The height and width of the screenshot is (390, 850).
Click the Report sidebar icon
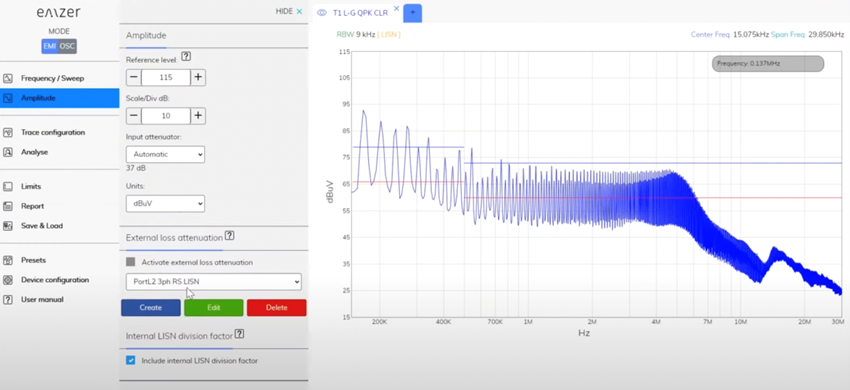pyautogui.click(x=8, y=206)
